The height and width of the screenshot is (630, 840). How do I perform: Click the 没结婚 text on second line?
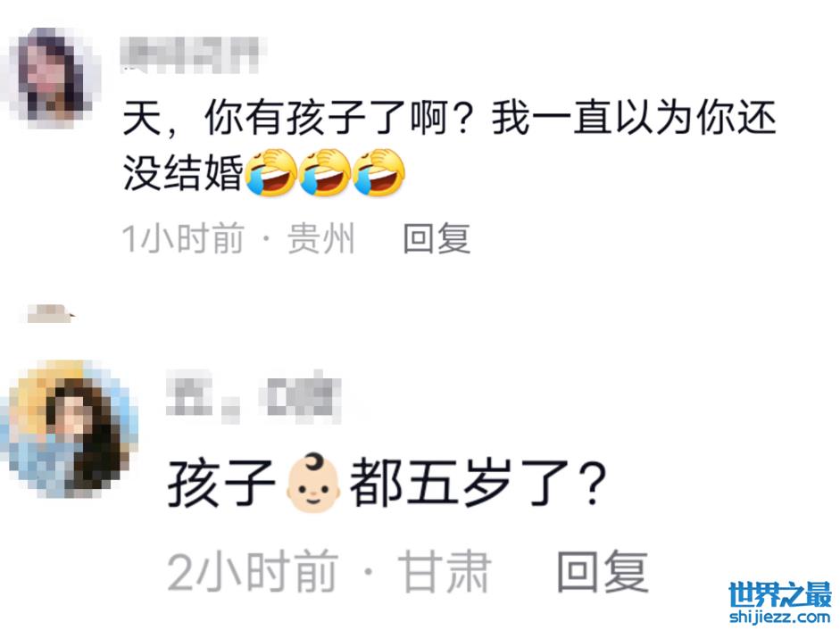pos(183,173)
